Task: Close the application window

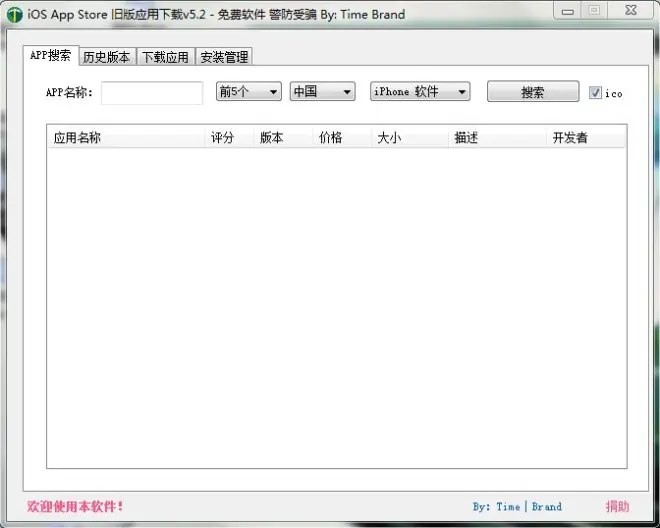Action: tap(631, 11)
